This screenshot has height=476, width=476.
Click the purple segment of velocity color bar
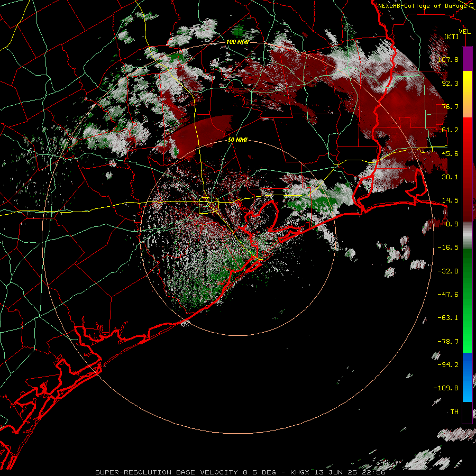pos(467,59)
